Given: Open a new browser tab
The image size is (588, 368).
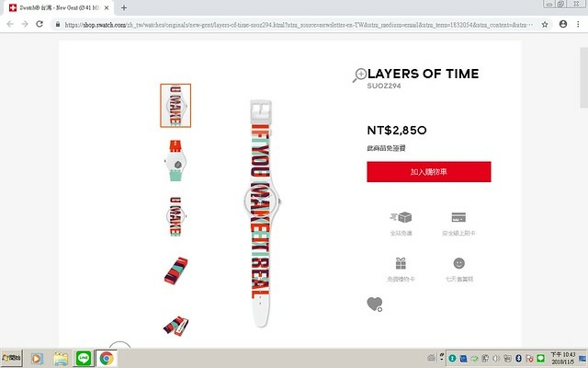Looking at the screenshot, I should pos(124,7).
